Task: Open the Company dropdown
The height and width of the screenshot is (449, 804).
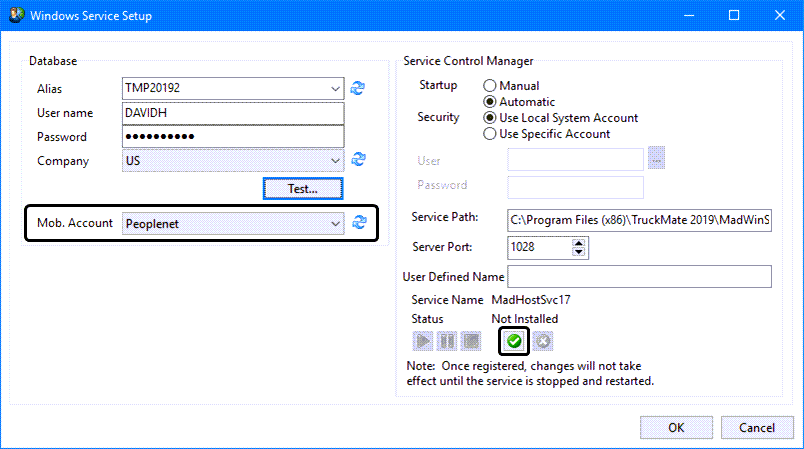Action: [335, 160]
